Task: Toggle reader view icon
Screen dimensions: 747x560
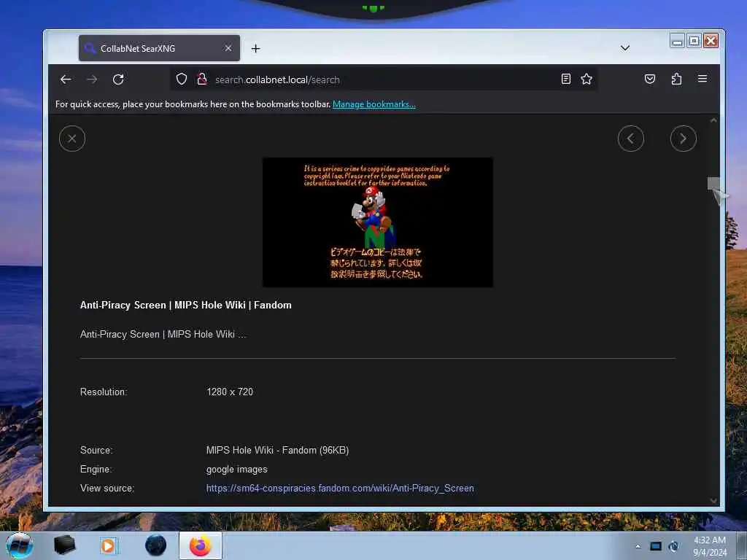Action: (x=565, y=79)
